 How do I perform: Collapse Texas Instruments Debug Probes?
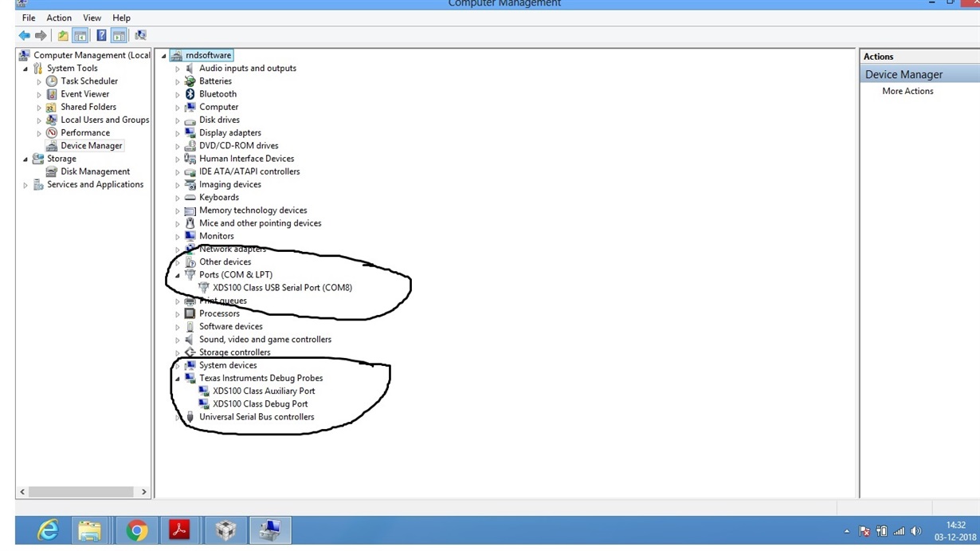coord(178,379)
